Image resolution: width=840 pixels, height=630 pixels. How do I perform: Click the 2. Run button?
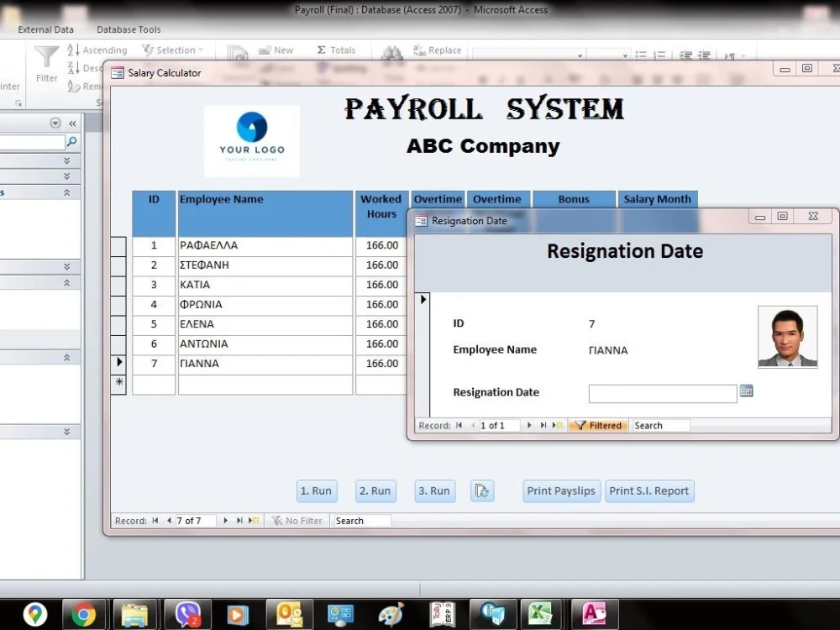click(x=375, y=491)
